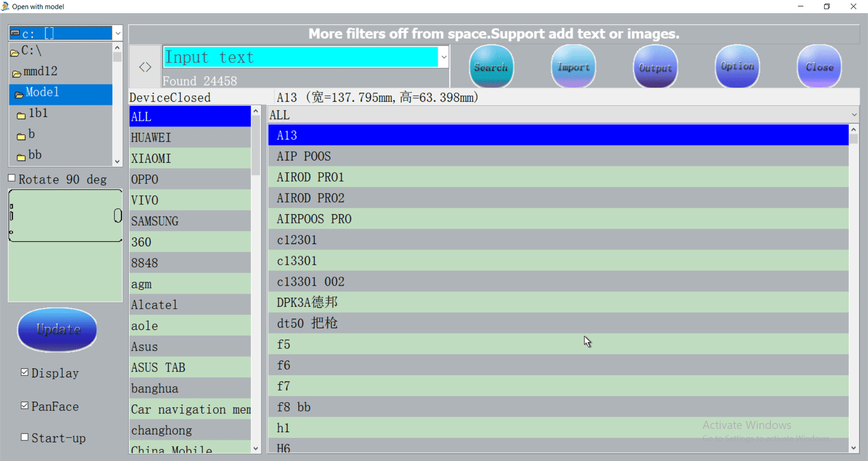Click the round Close button

[819, 67]
